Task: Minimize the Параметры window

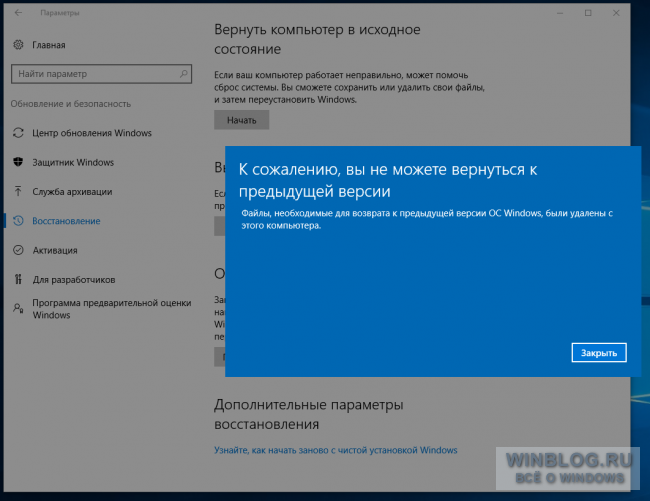Action: pyautogui.click(x=560, y=13)
